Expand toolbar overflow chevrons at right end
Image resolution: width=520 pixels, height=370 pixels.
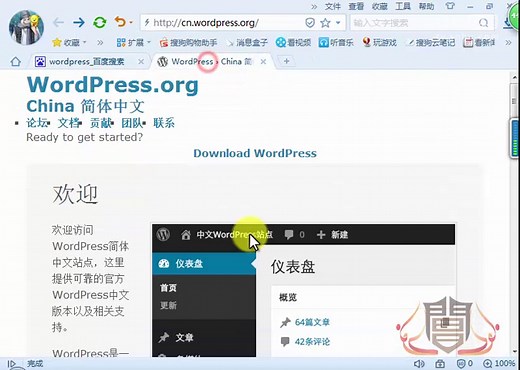click(x=508, y=43)
